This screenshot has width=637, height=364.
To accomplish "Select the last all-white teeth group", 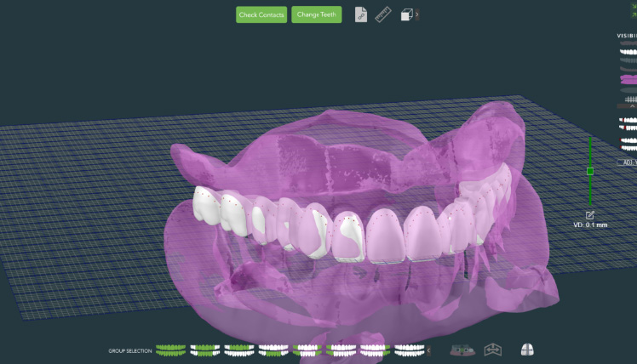I will [x=410, y=350].
